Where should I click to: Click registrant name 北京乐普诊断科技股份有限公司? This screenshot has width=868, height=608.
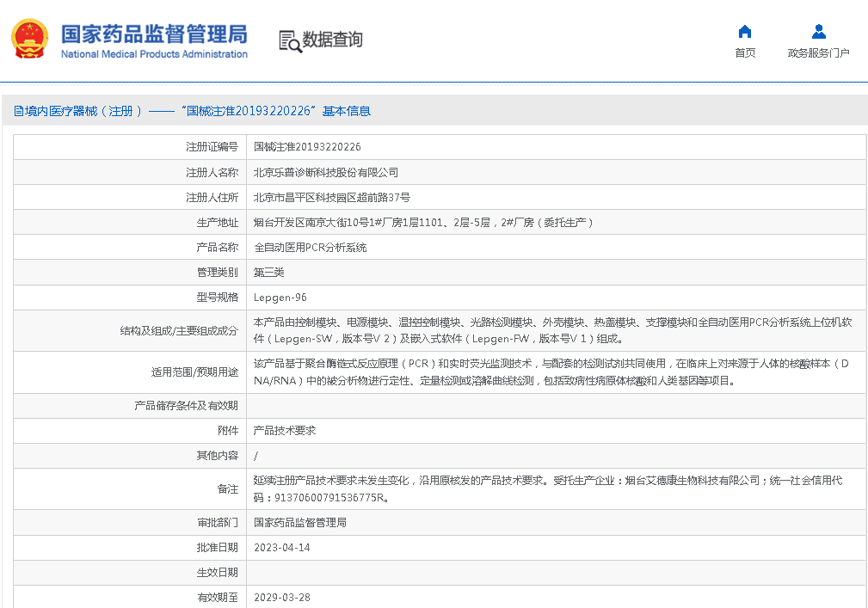[326, 172]
